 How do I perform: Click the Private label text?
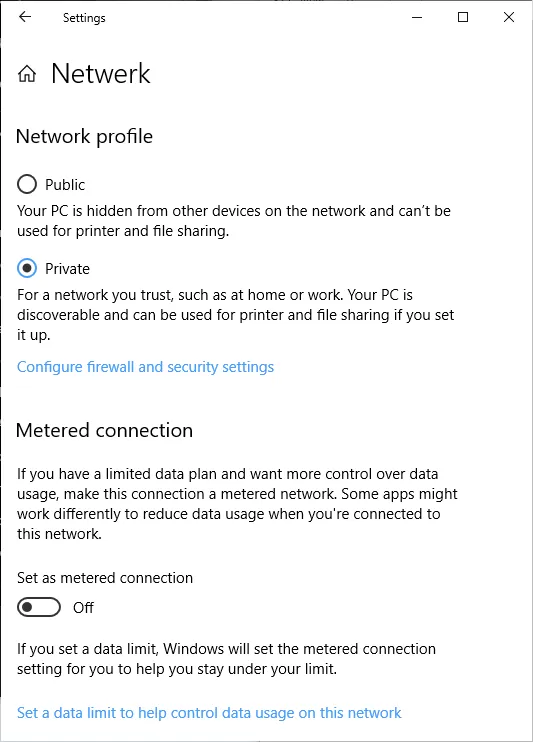(67, 269)
